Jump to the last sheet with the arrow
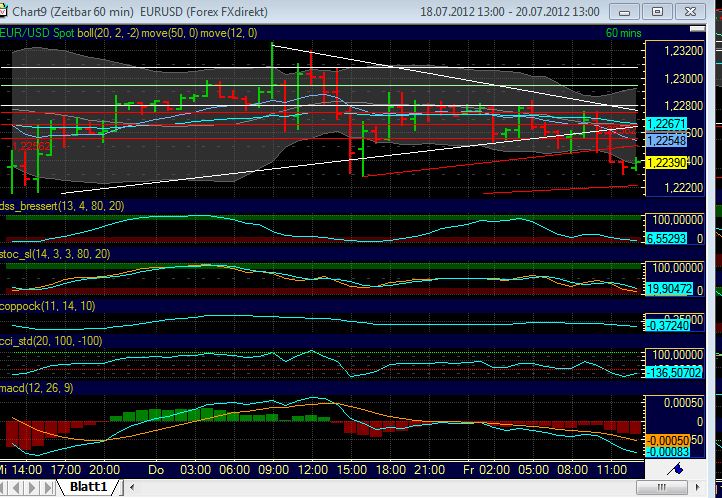722x498 pixels. pos(48,487)
